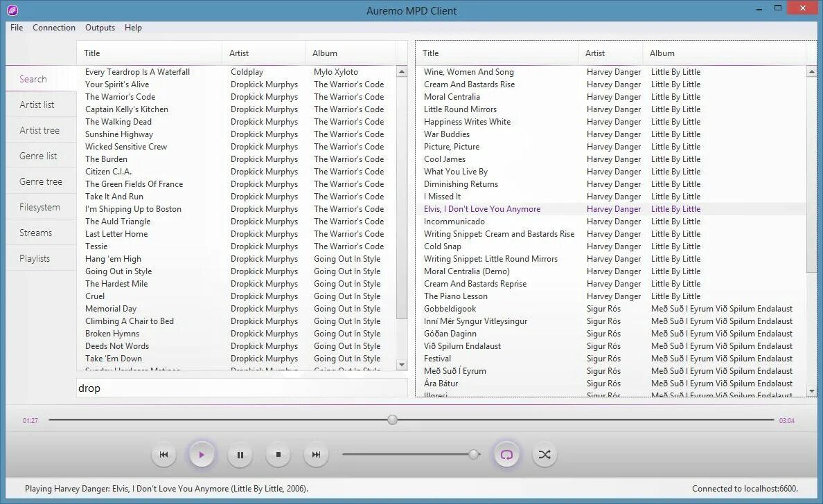Skip to the previous track
This screenshot has width=823, height=504.
(163, 455)
